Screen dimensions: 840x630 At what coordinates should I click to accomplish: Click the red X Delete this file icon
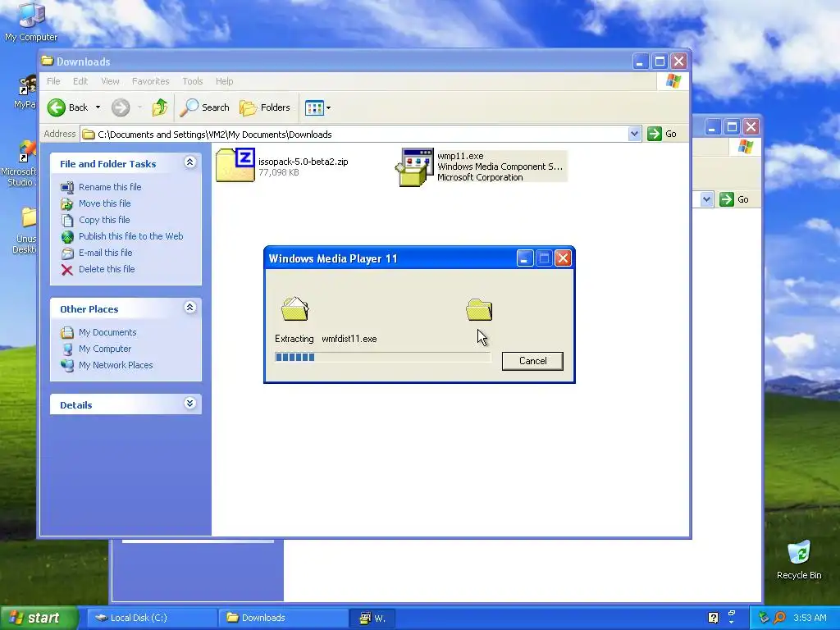67,269
